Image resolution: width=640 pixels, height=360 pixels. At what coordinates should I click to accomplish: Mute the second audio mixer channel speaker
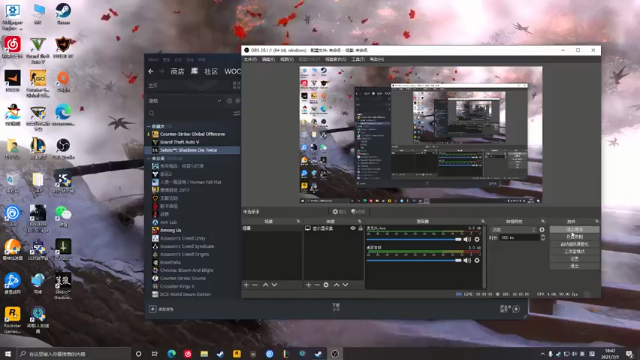click(467, 260)
